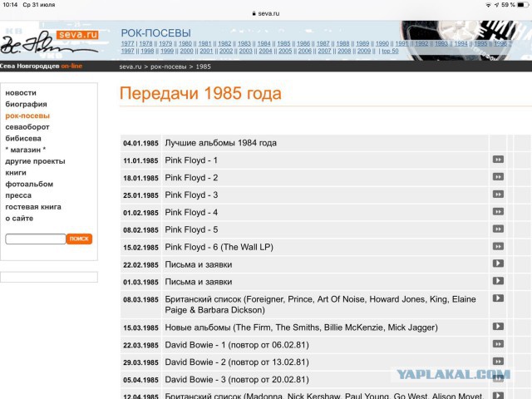Click the battery indicator in status bar
532x399 pixels.
click(523, 5)
